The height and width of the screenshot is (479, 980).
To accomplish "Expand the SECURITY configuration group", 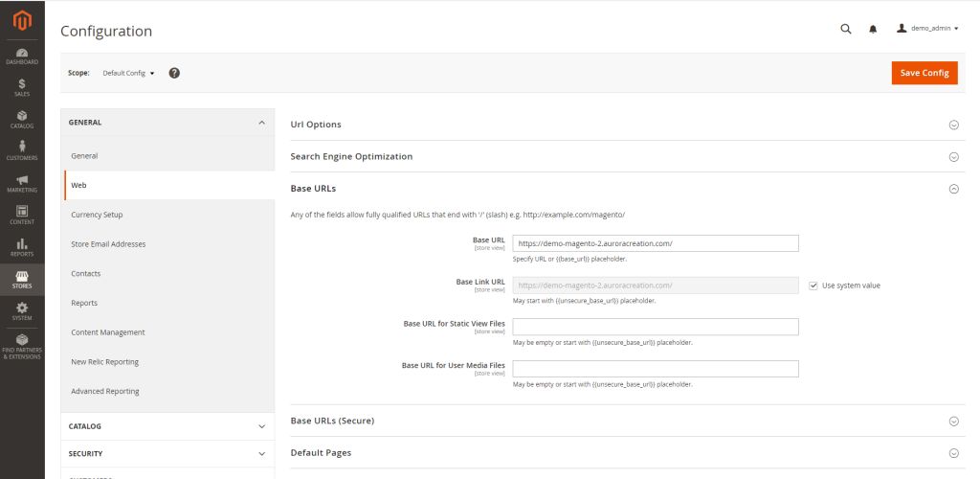I will (167, 454).
